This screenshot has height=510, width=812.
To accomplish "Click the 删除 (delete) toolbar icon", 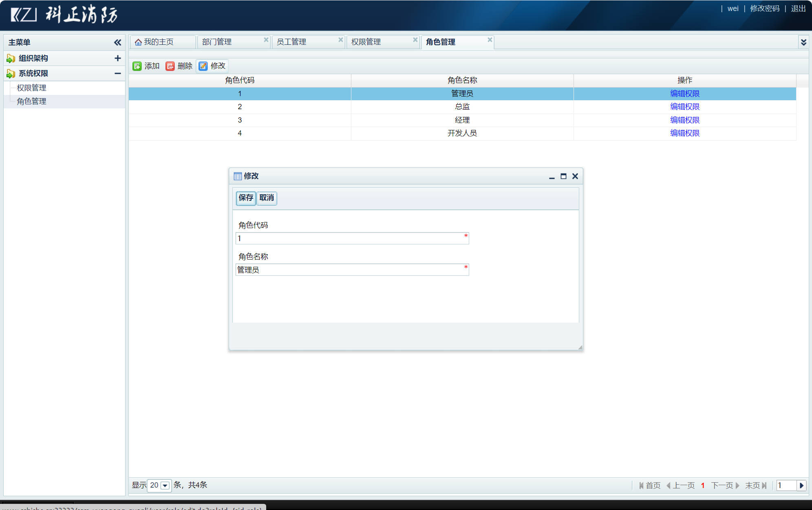I will (x=170, y=66).
